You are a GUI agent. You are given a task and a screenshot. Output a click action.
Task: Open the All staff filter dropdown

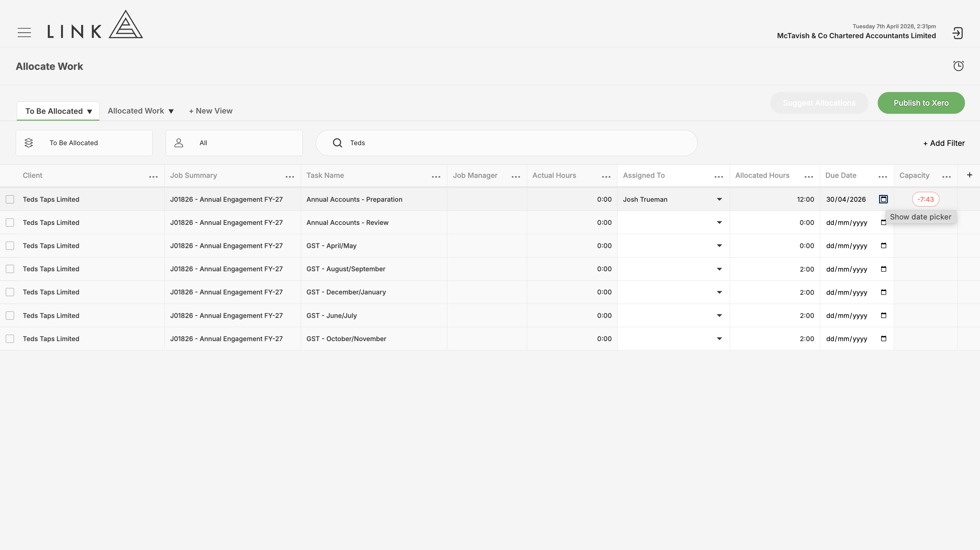pyautogui.click(x=234, y=143)
